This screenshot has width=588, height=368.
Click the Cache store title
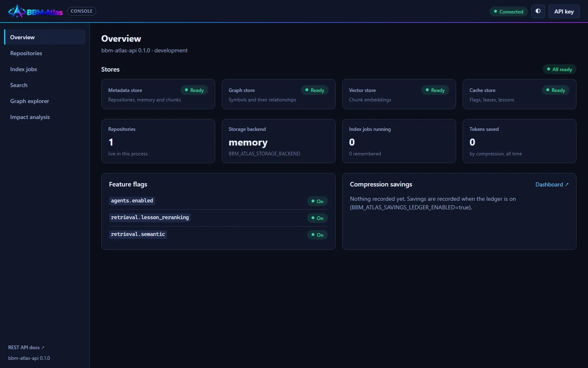(482, 90)
